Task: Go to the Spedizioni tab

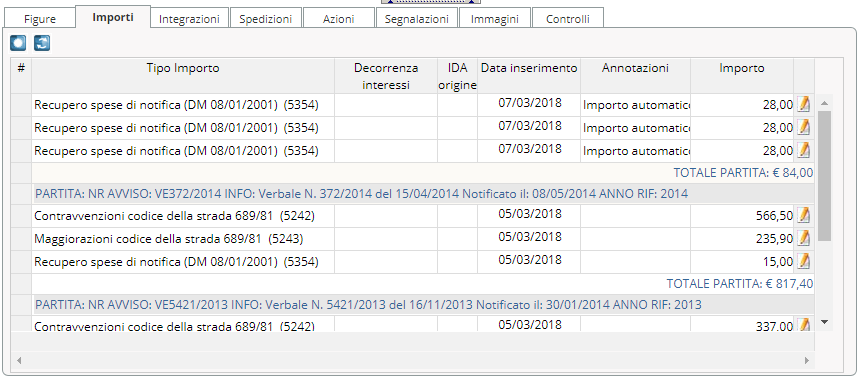Action: pos(266,19)
